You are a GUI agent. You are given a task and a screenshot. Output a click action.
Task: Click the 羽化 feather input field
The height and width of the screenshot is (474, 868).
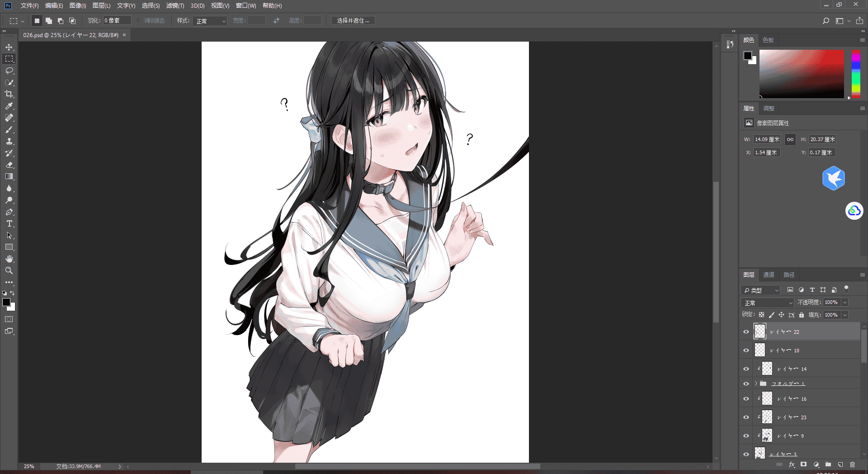point(117,21)
